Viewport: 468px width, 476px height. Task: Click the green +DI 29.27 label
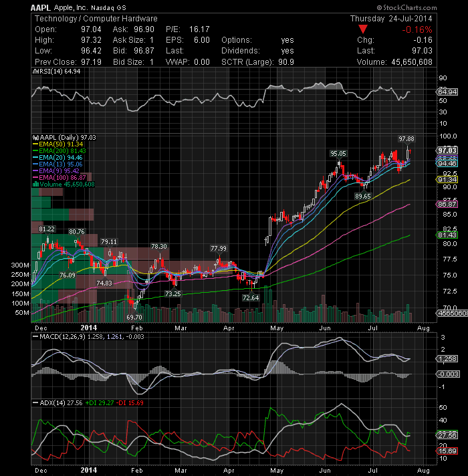click(100, 403)
